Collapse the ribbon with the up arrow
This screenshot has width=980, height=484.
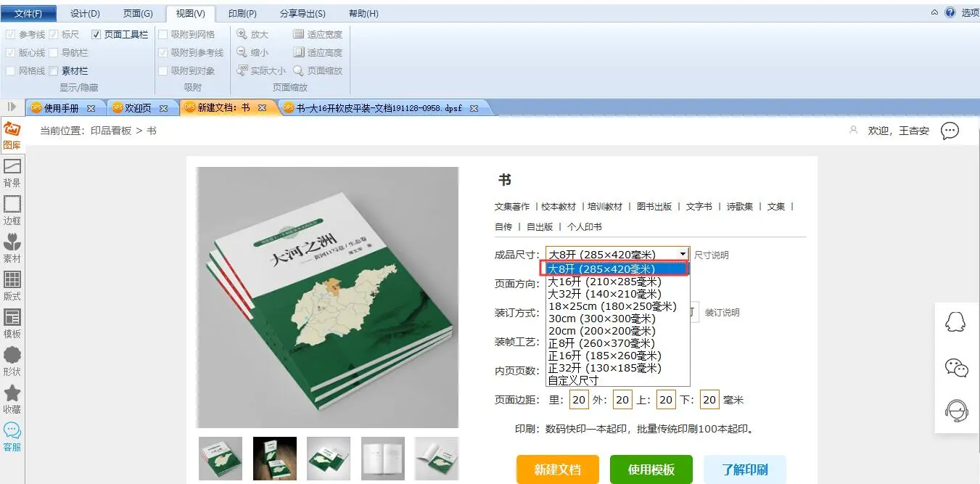tap(935, 12)
